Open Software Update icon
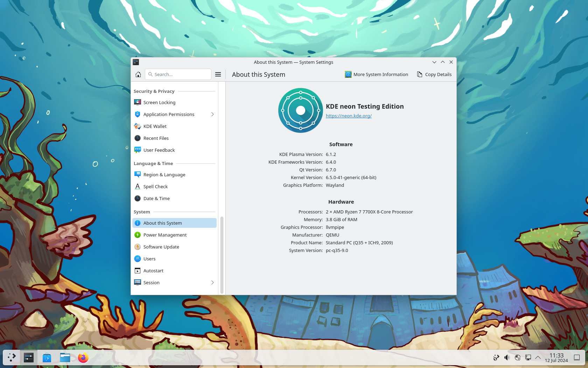Screen dimensions: 588x368 138,247
